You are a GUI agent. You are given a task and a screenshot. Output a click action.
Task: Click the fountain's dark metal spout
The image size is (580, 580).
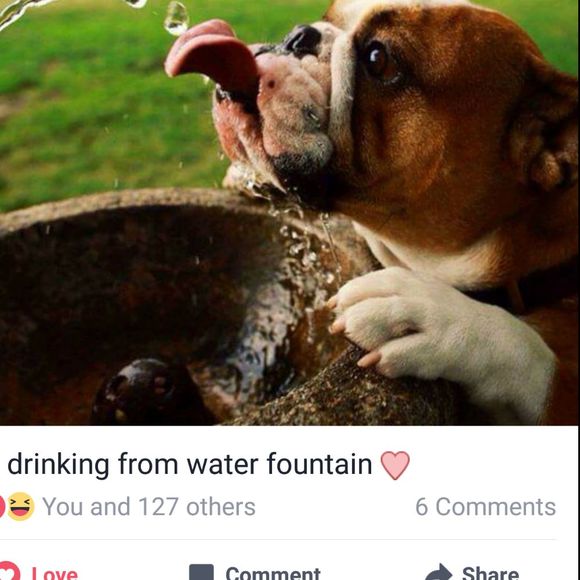click(148, 392)
